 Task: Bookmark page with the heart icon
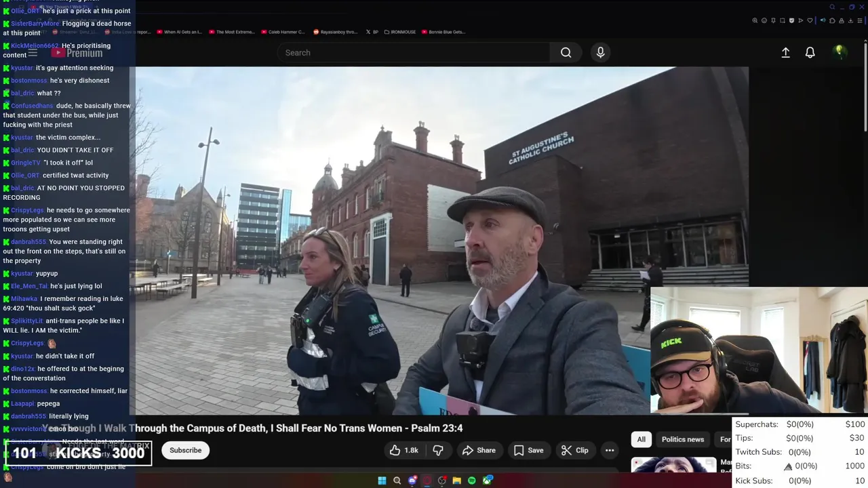click(810, 20)
